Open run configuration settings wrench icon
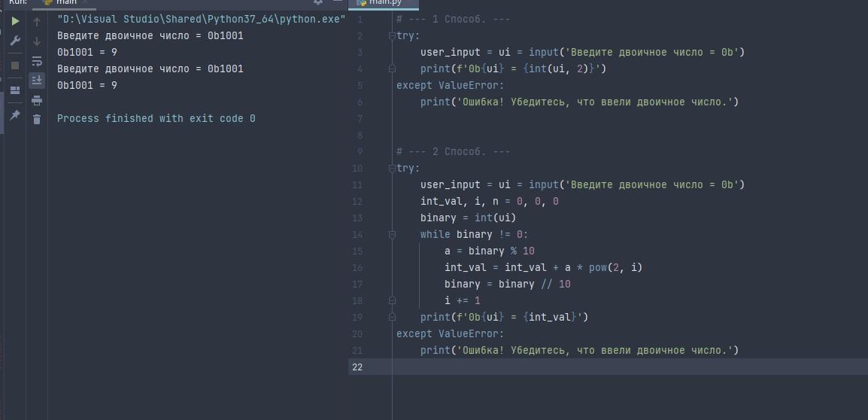Image resolution: width=868 pixels, height=420 pixels. 16,41
